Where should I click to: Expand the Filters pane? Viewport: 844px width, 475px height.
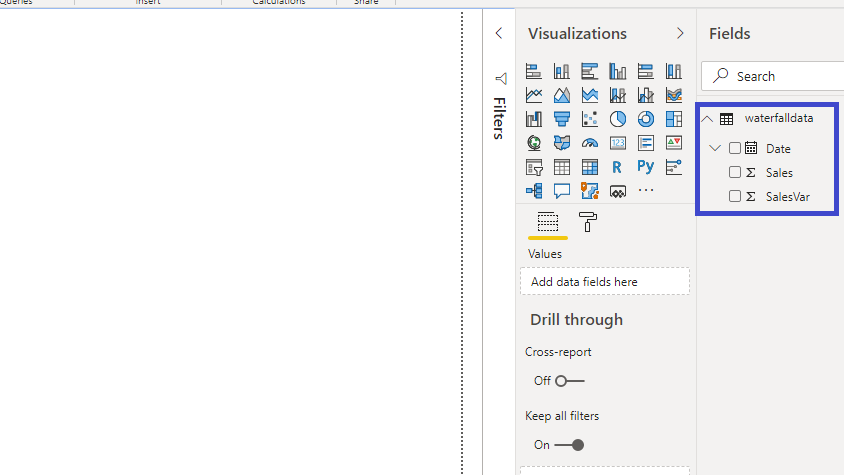[499, 33]
